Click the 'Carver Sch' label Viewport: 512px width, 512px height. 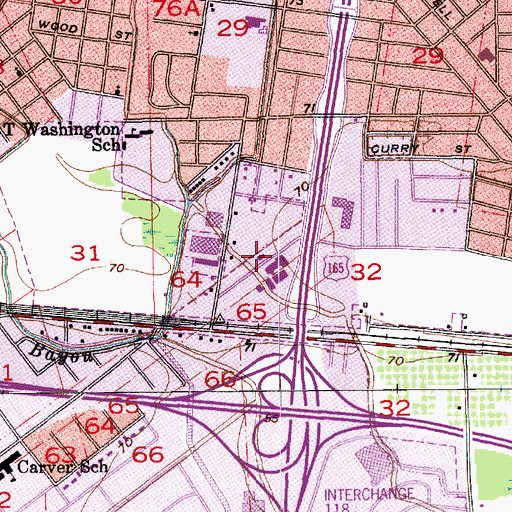[x=63, y=467]
